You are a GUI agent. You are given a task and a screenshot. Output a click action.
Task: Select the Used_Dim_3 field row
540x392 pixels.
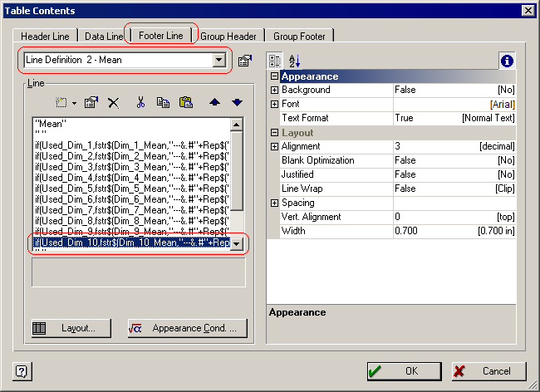click(132, 167)
